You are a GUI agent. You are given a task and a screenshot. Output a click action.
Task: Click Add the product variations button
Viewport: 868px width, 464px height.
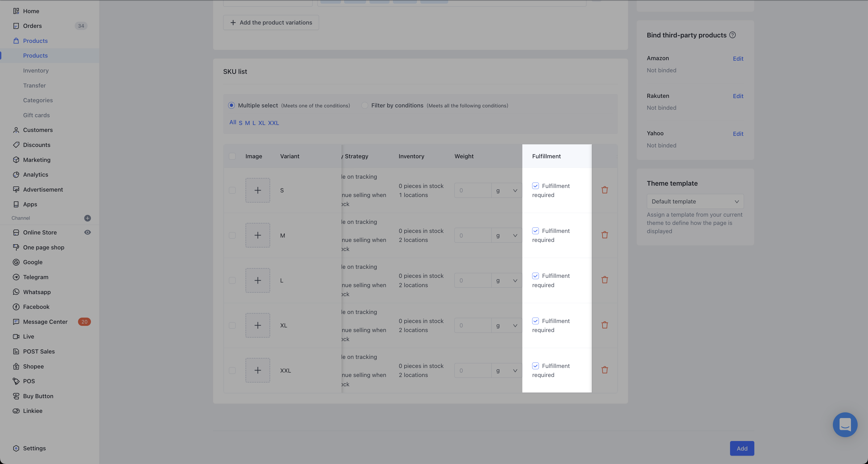271,22
